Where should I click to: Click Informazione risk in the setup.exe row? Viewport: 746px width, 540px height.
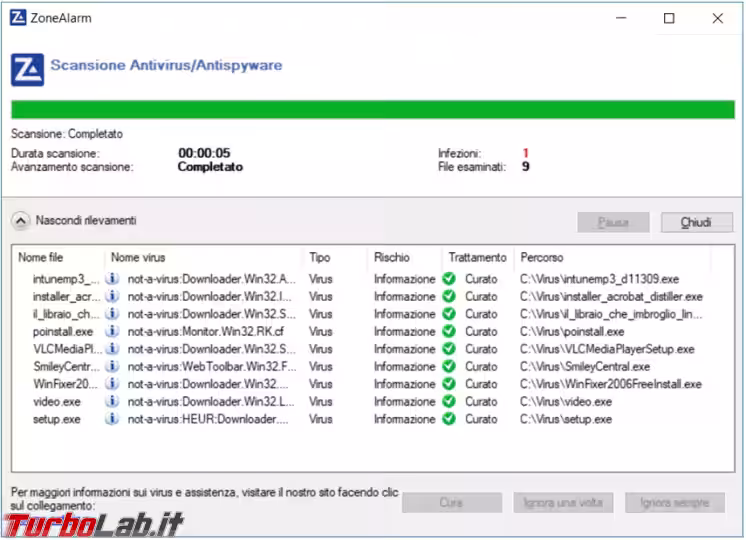404,419
